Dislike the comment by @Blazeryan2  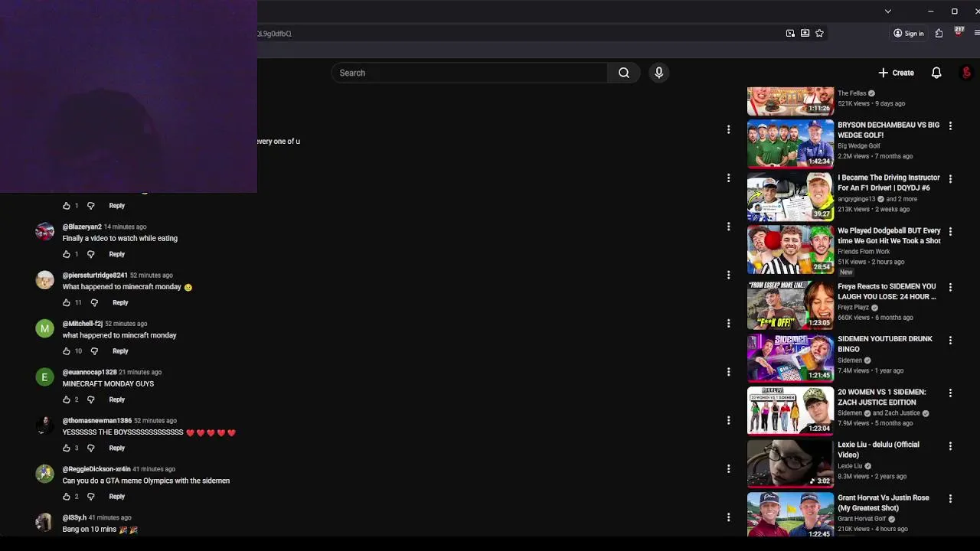click(90, 254)
